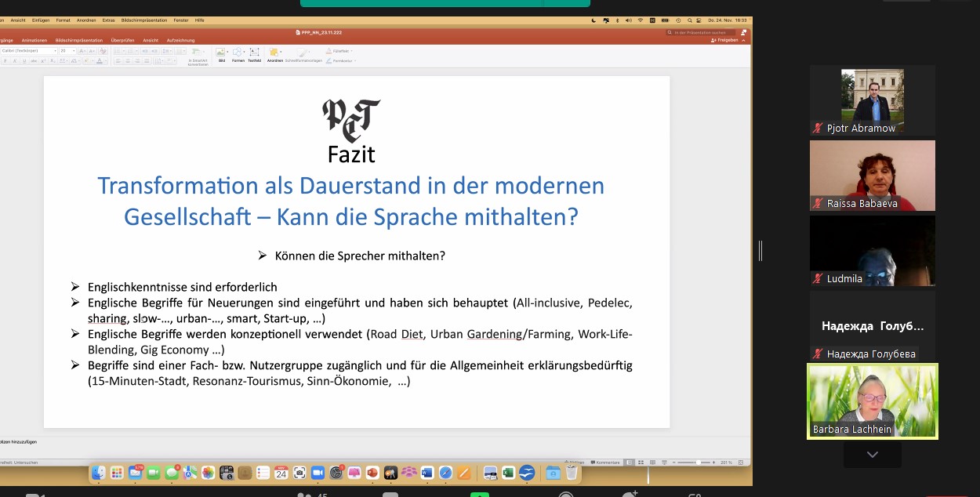Insert a Textfeld text box

point(254,53)
